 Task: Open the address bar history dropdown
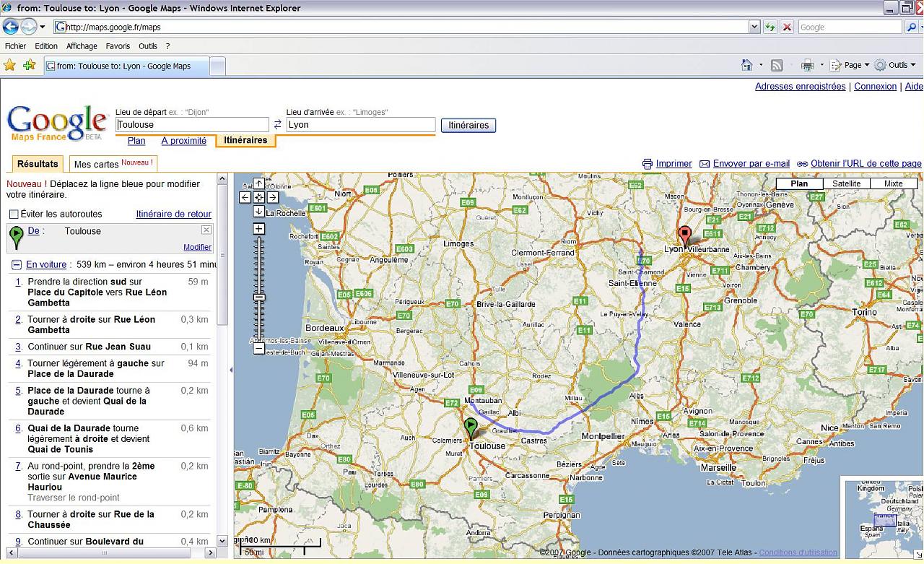[x=754, y=27]
